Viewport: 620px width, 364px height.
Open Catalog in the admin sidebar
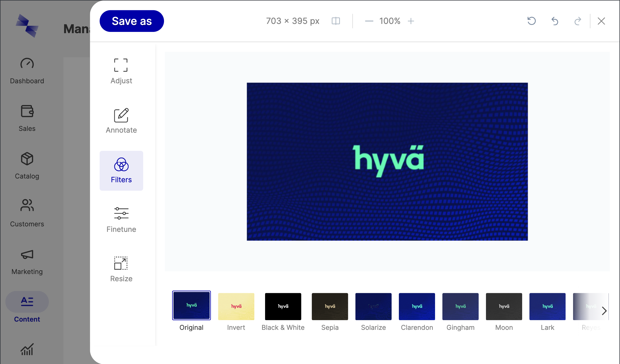point(27,166)
